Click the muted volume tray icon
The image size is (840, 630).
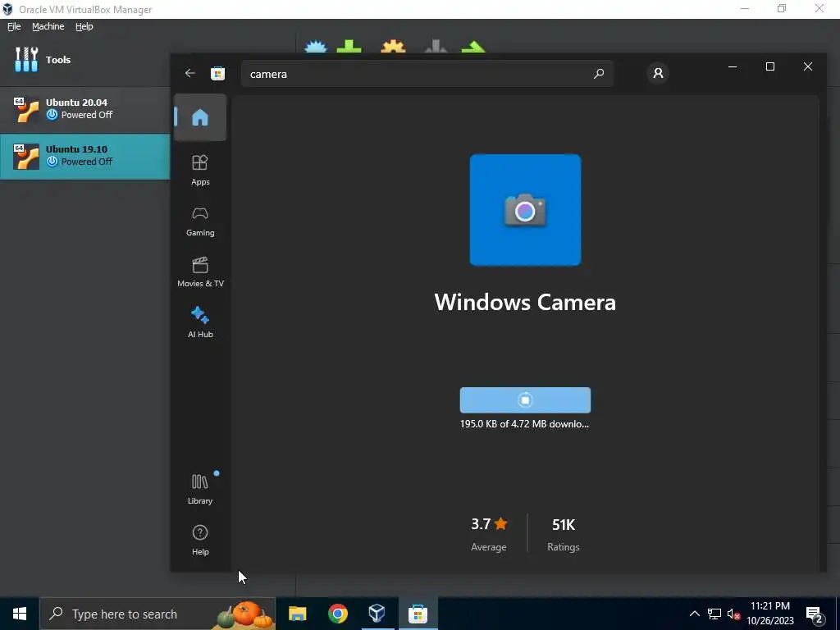pos(733,614)
